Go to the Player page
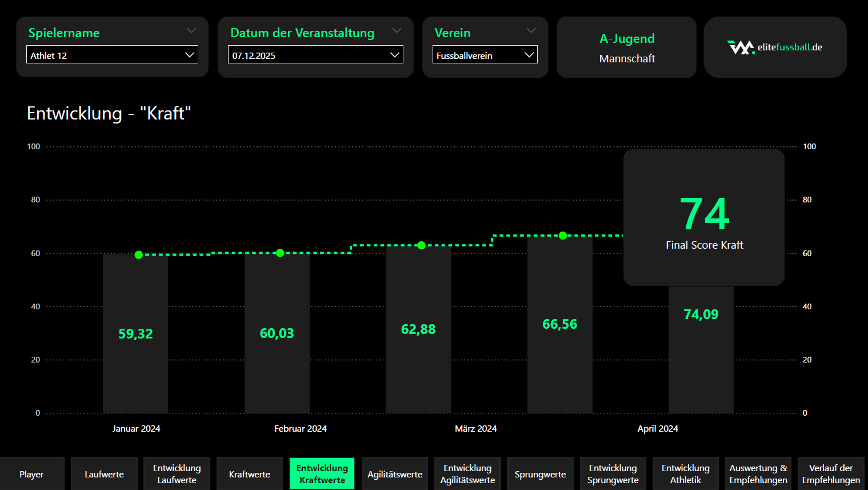The width and height of the screenshot is (868, 490). [31, 474]
